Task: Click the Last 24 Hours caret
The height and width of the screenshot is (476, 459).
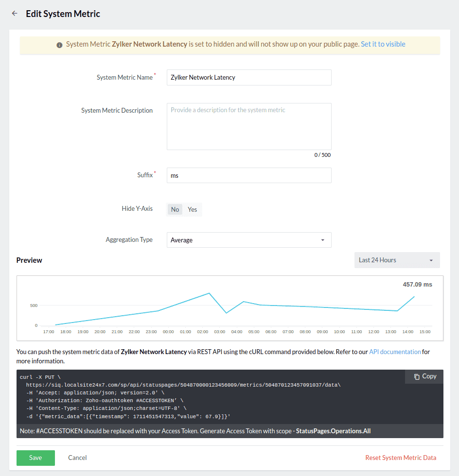Action: (431, 260)
